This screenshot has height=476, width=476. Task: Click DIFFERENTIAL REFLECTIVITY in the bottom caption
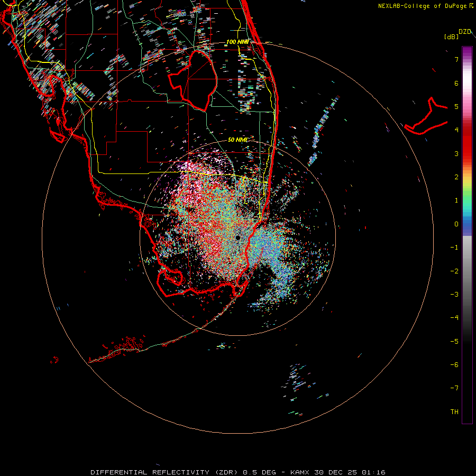coord(150,472)
